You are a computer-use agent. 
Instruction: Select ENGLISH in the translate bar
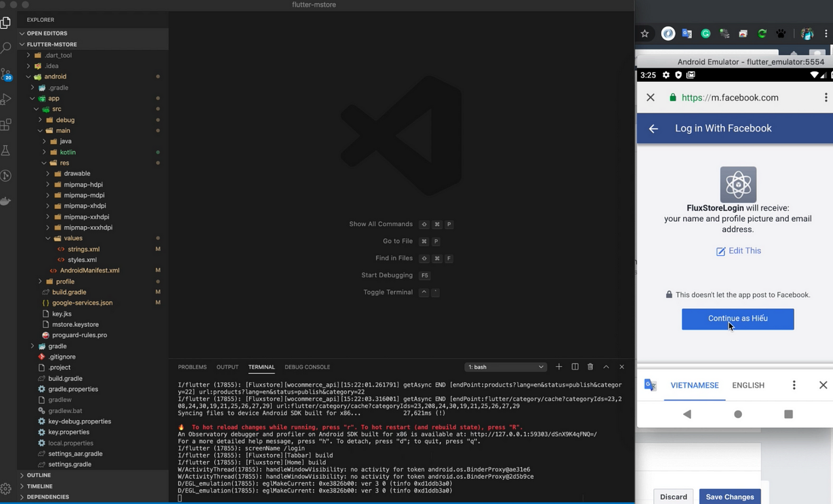click(x=748, y=385)
